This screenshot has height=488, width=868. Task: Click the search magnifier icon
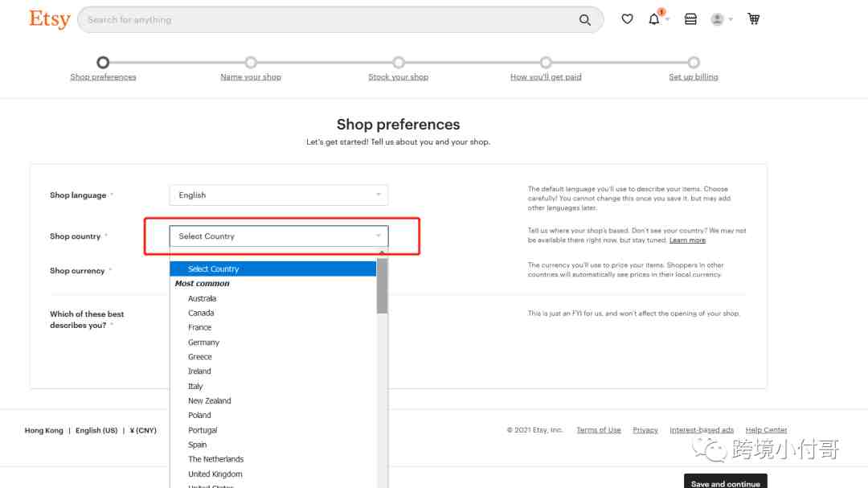pyautogui.click(x=584, y=20)
